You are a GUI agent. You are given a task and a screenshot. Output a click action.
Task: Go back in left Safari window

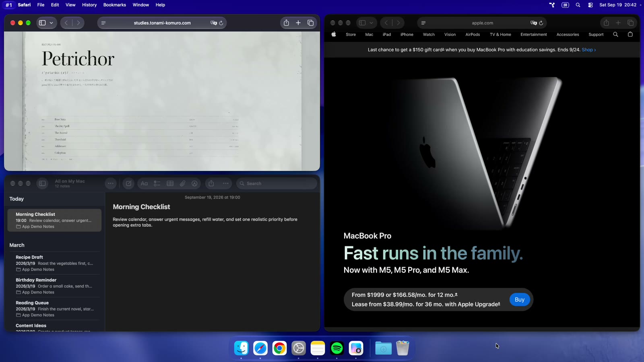tap(66, 23)
